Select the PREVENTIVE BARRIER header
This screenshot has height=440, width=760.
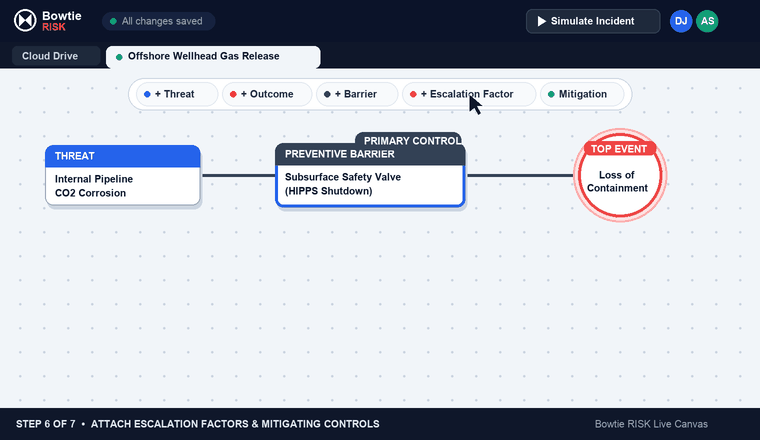pos(370,155)
